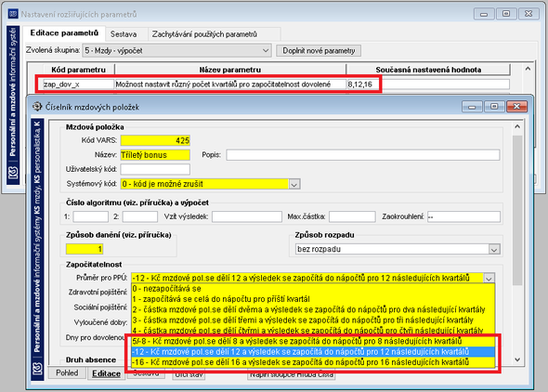Collapse the Průměr pro PPÚ dropdown arrow
Screen dimensions: 548x392
(x=489, y=279)
